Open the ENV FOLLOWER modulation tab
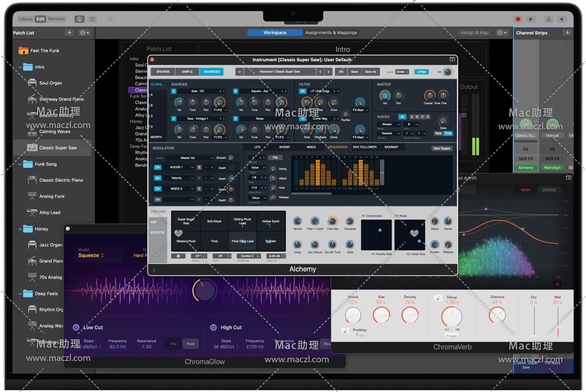 365,147
